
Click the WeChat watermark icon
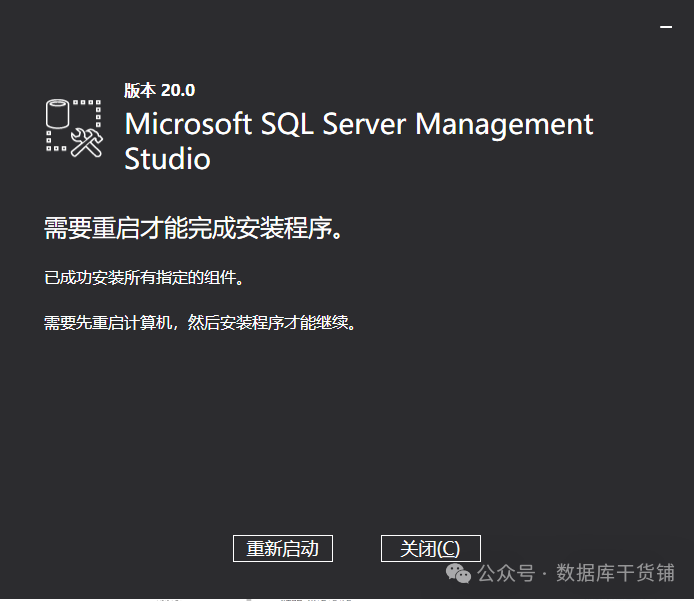click(x=459, y=574)
